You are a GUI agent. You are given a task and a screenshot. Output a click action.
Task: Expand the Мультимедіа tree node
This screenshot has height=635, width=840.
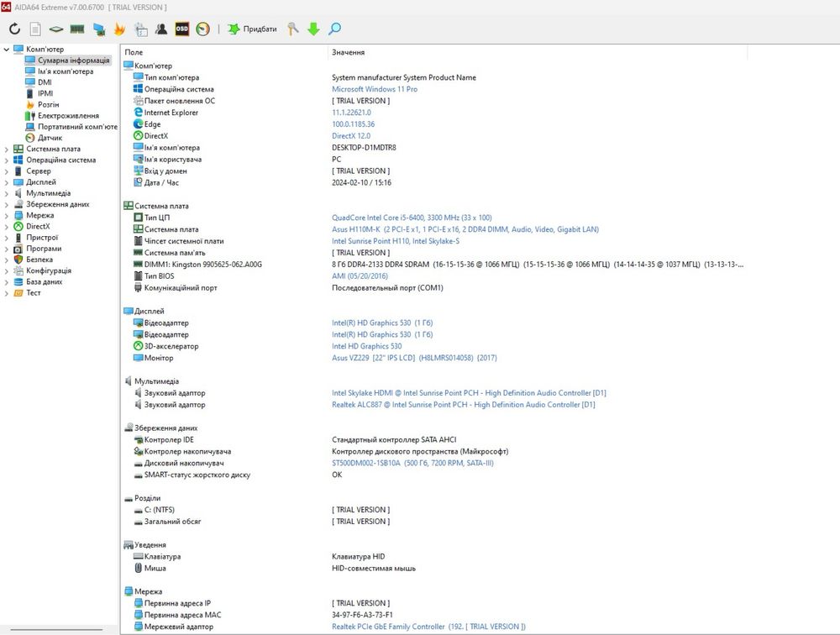point(7,193)
